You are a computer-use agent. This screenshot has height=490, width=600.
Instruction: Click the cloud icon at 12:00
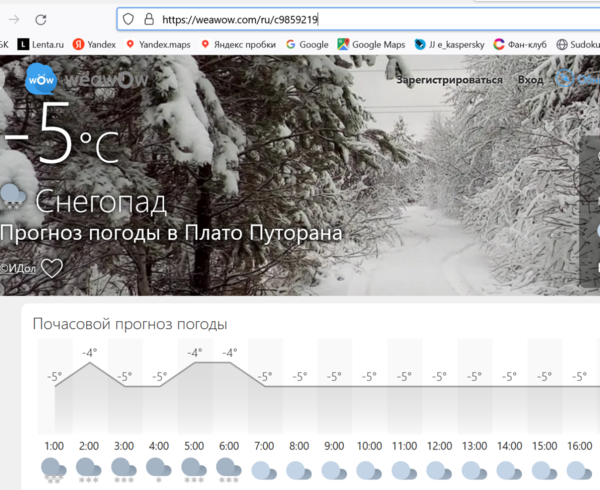[440, 469]
